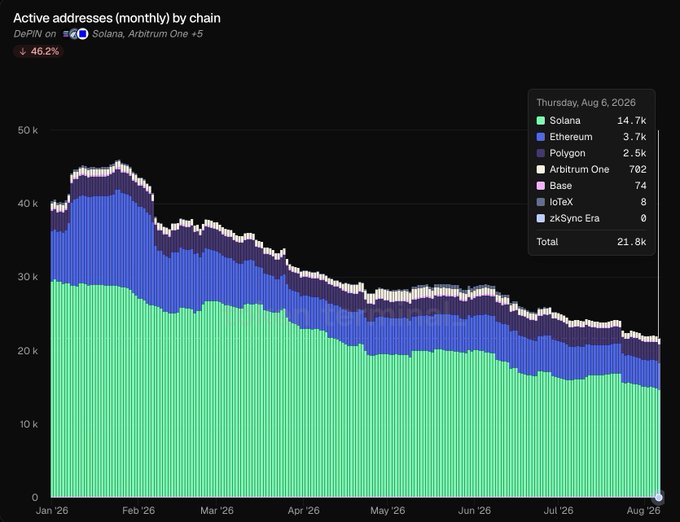The image size is (680, 522).
Task: Click the 46.2% decrease badge
Action: [x=39, y=51]
